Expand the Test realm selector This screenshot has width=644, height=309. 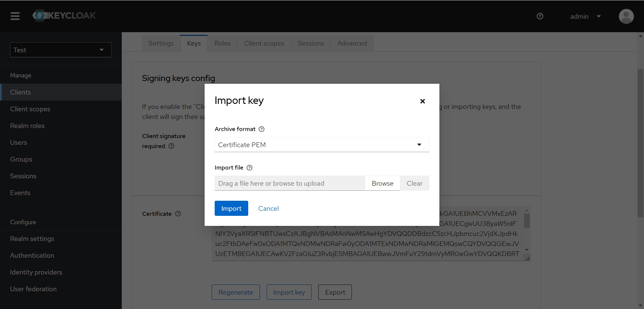61,50
